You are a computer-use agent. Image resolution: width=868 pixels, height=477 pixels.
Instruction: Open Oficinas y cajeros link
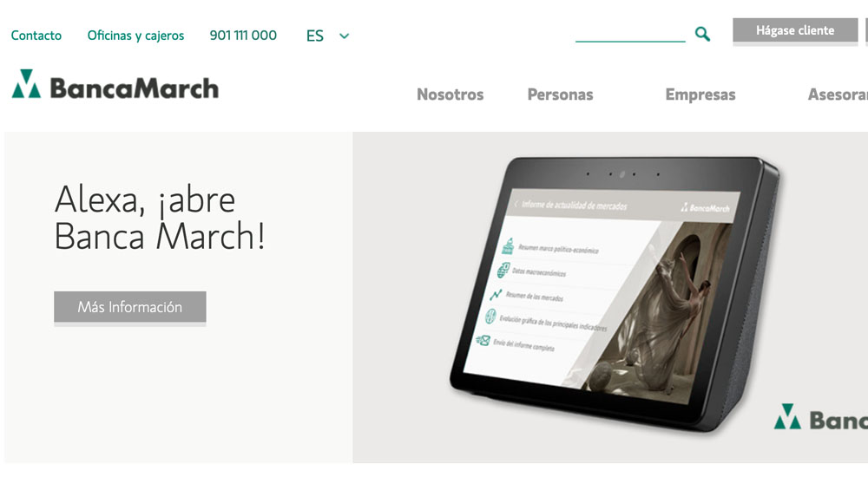point(135,36)
